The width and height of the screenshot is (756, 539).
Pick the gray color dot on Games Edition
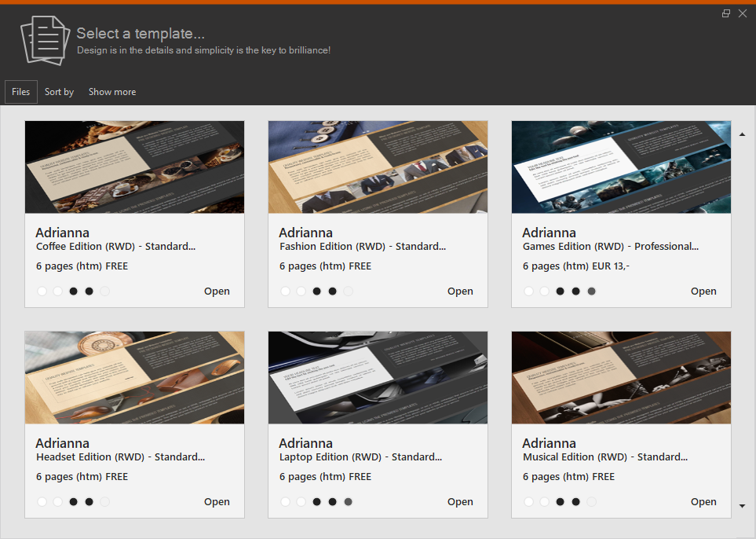[592, 291]
